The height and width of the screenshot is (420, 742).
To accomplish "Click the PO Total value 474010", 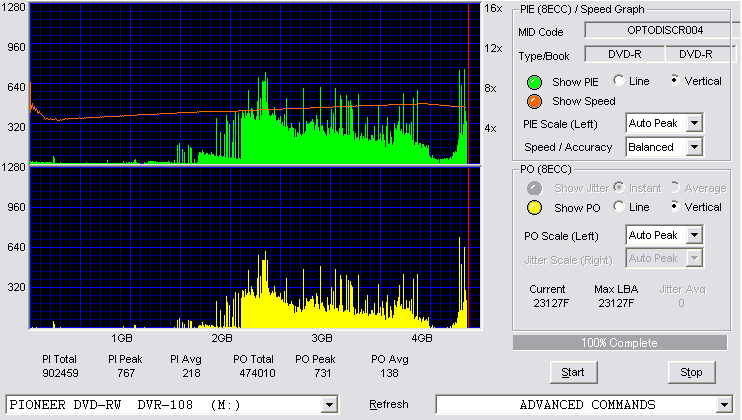I will tap(257, 373).
